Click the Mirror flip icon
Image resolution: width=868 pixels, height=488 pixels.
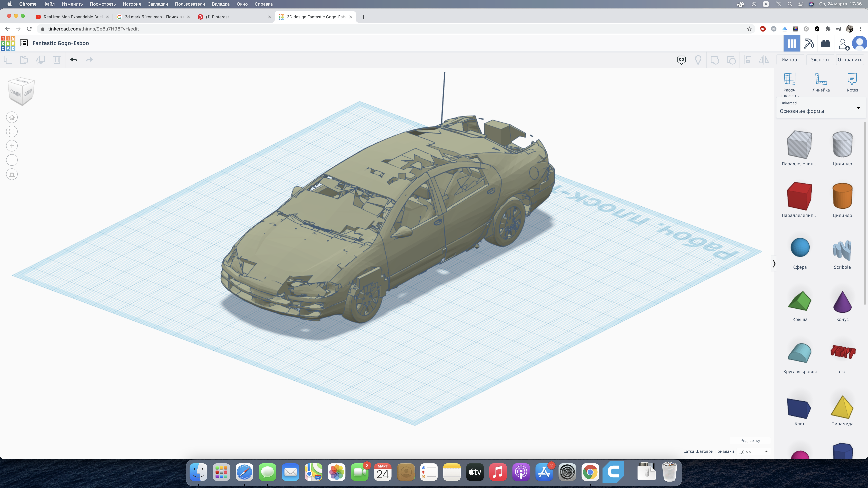tap(764, 60)
